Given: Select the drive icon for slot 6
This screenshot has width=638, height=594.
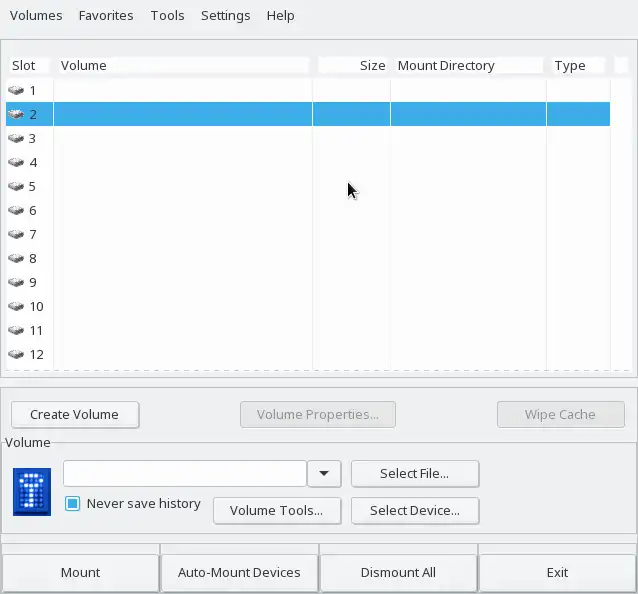Looking at the screenshot, I should [16, 210].
